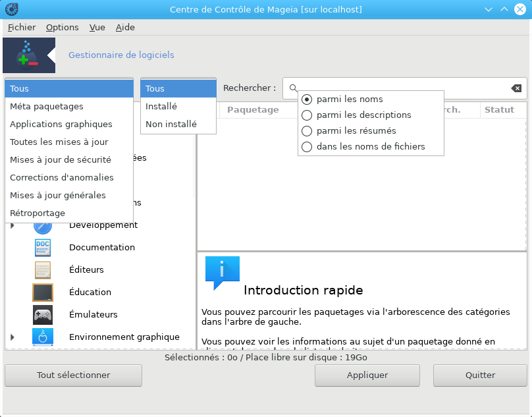Click the disk space status line

pos(265,358)
